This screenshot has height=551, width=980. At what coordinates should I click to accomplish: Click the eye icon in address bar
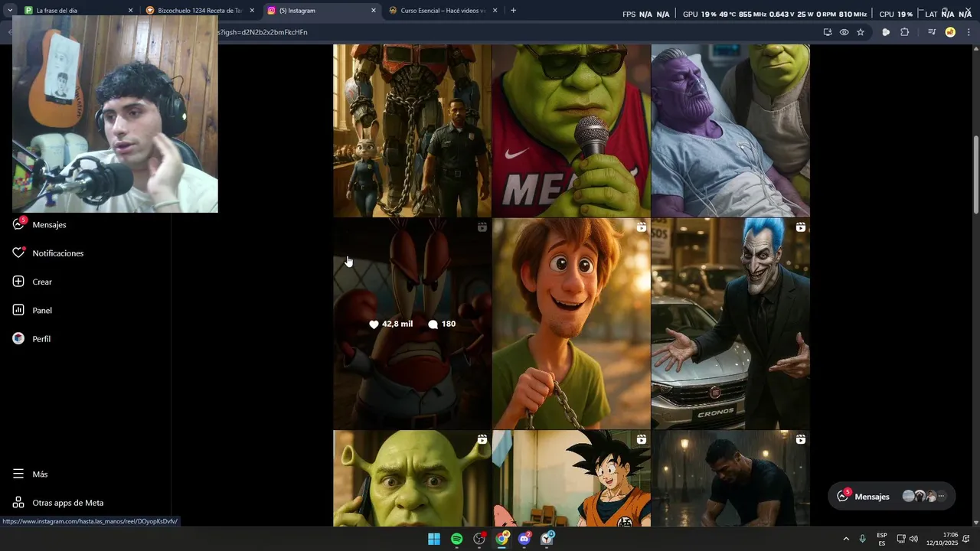tap(844, 32)
